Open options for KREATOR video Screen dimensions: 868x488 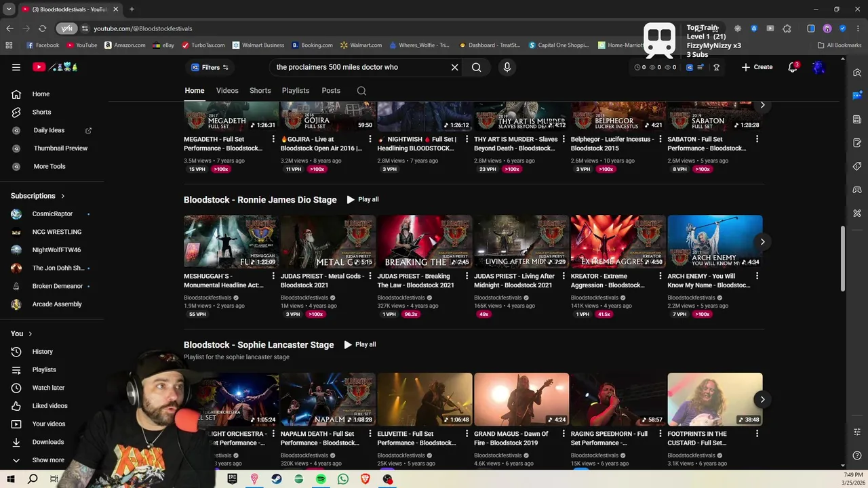coord(660,276)
